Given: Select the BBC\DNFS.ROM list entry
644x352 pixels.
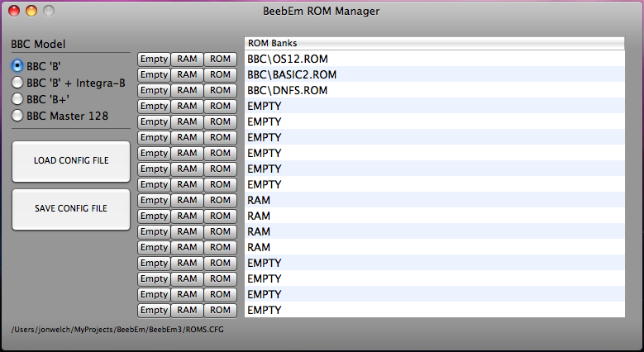Looking at the screenshot, I should point(435,90).
